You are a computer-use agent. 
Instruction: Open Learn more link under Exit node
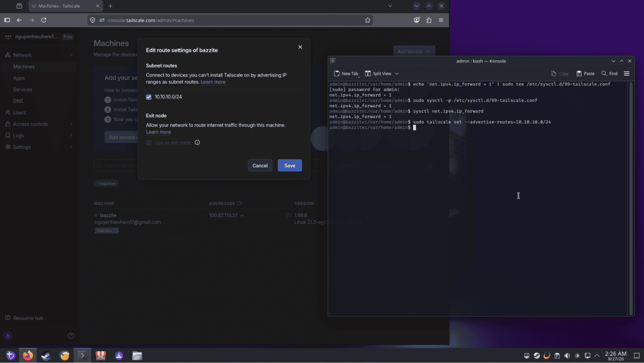coord(158,132)
